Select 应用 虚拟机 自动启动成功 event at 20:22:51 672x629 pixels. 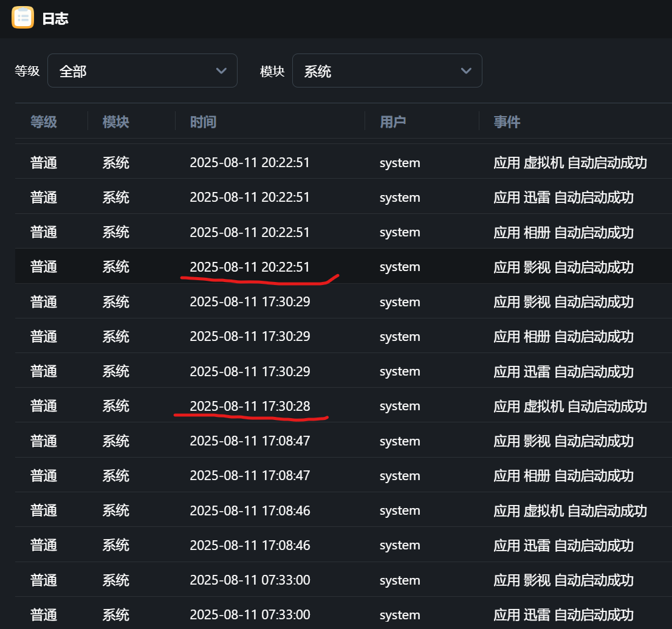[570, 163]
